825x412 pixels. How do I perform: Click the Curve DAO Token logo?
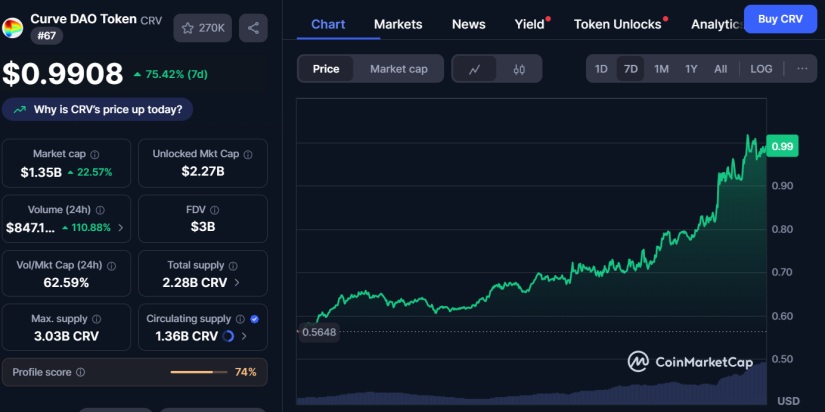pos(13,28)
